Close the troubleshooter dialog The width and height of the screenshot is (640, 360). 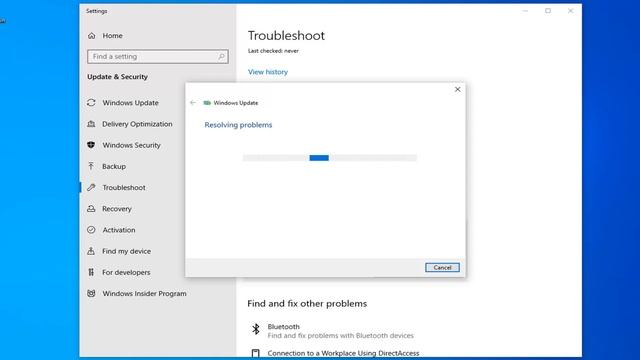458,89
